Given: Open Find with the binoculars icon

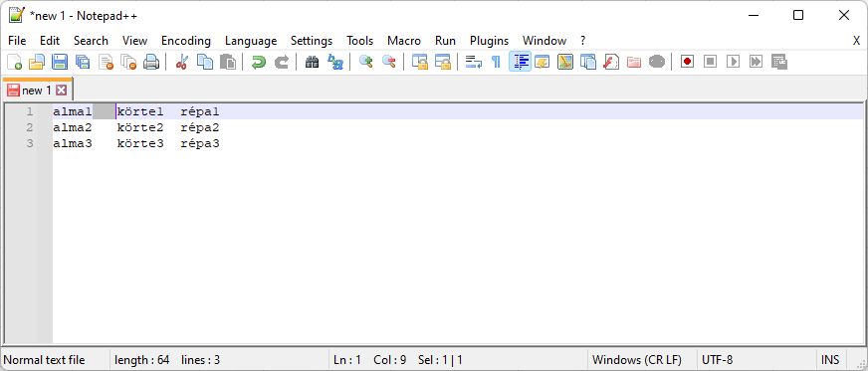Looking at the screenshot, I should pos(313,62).
